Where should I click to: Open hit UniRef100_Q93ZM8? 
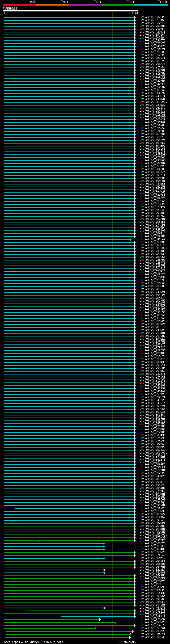pos(152,26)
